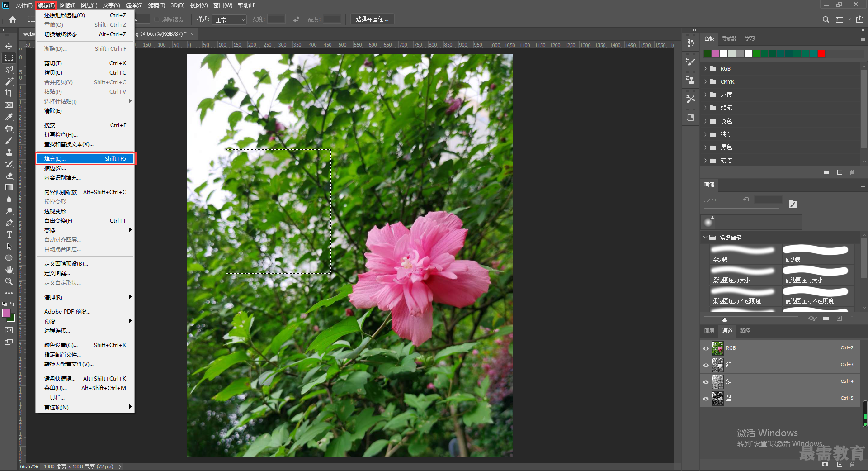The height and width of the screenshot is (471, 868).
Task: Toggle 消除锯齿 checkbox in options bar
Action: (x=157, y=19)
